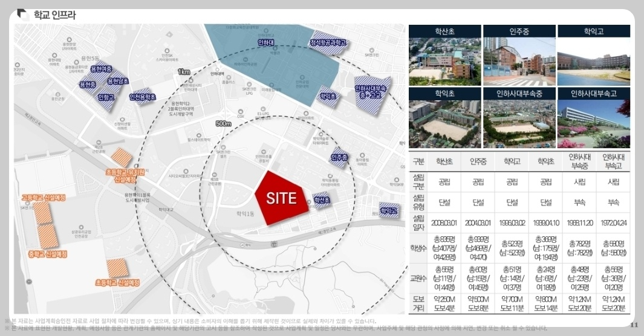
Task: Click the 2004.03.01 date cell
Action: (x=478, y=223)
